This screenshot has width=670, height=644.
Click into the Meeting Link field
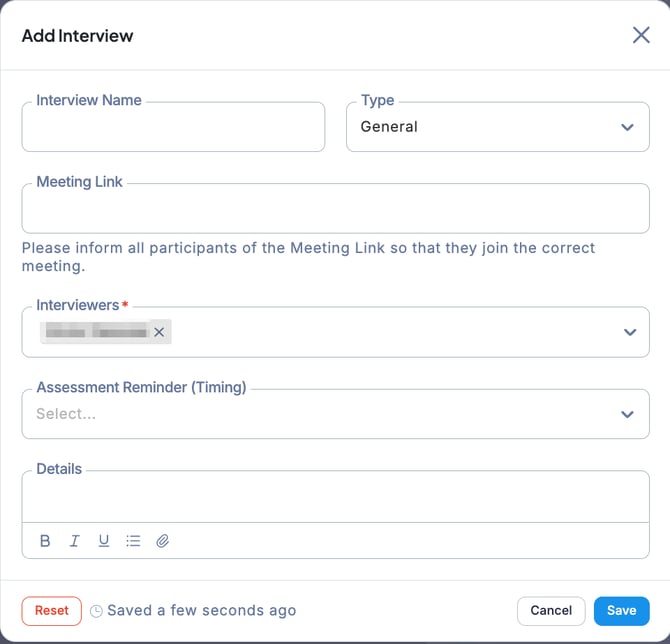(335, 210)
